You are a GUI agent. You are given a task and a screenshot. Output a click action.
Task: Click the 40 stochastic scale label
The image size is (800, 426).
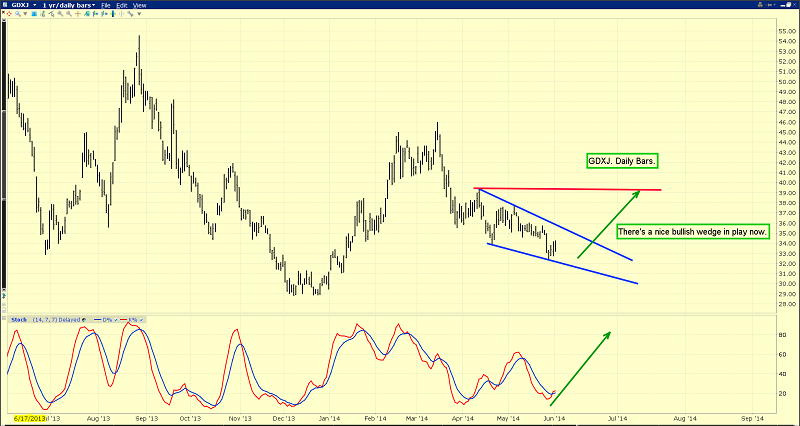click(x=782, y=373)
